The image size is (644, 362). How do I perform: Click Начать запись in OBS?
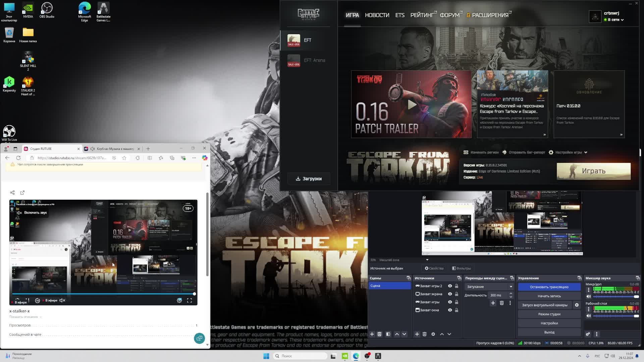(549, 296)
